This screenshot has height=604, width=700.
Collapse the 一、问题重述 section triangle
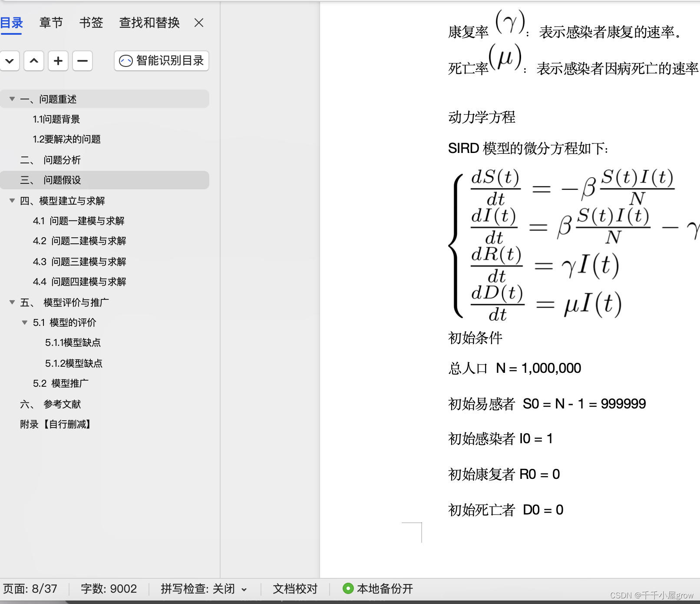[12, 99]
